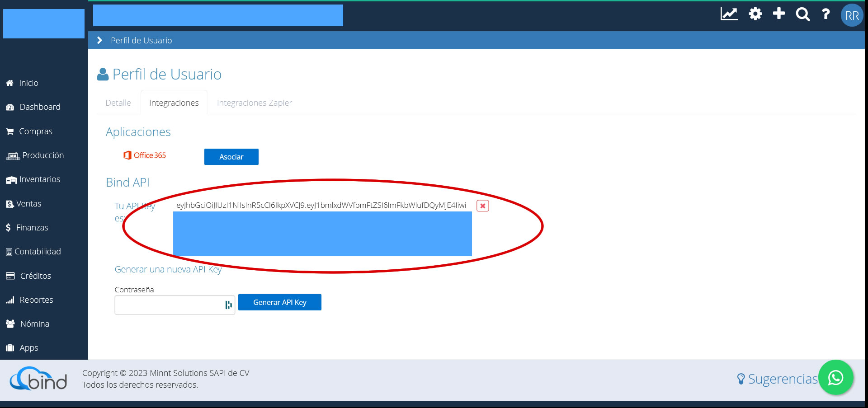Click the Finanzas dollar icon
The height and width of the screenshot is (408, 868).
pos(8,228)
